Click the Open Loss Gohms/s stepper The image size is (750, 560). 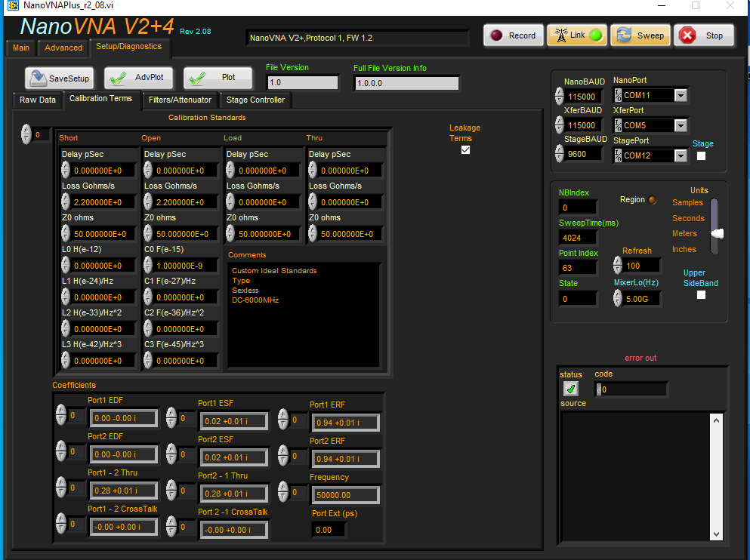click(148, 202)
